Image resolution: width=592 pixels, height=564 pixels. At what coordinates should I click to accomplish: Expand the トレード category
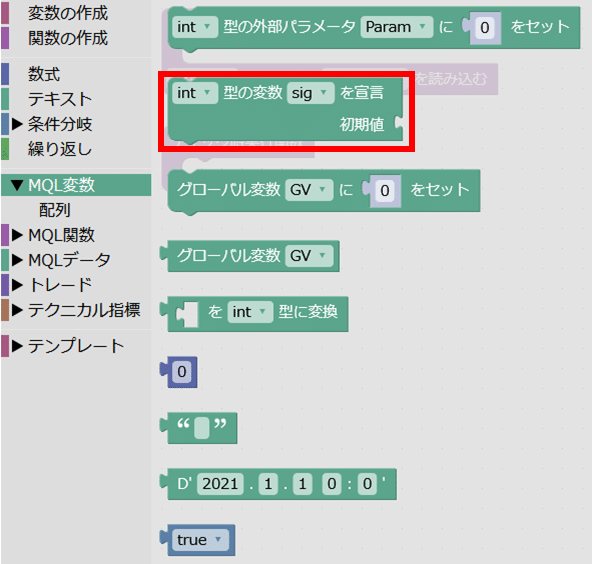[x=17, y=285]
